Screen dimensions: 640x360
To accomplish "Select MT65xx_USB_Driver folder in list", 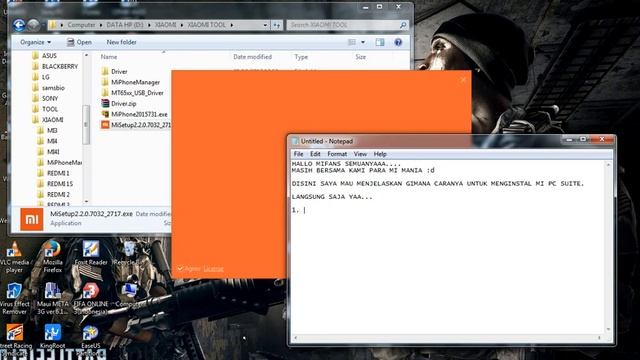I will (x=132, y=93).
